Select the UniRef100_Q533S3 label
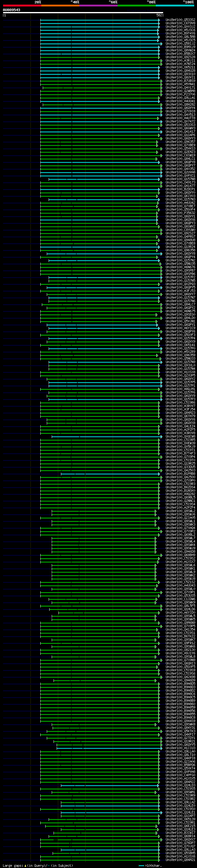Screen dimensions: 197x868 click(180, 125)
